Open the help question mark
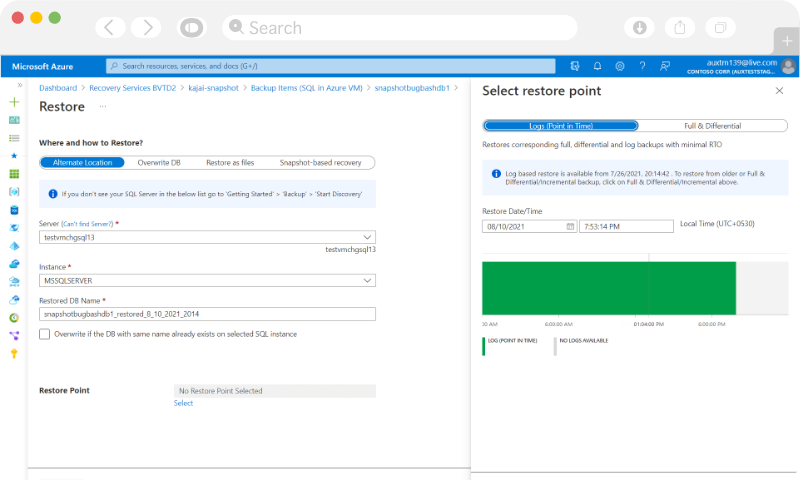The height and width of the screenshot is (480, 800). point(642,66)
